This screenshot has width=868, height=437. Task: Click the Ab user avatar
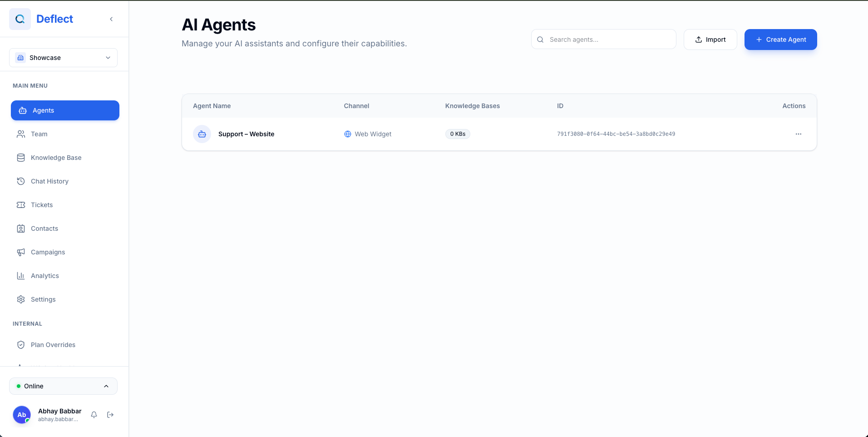point(22,415)
